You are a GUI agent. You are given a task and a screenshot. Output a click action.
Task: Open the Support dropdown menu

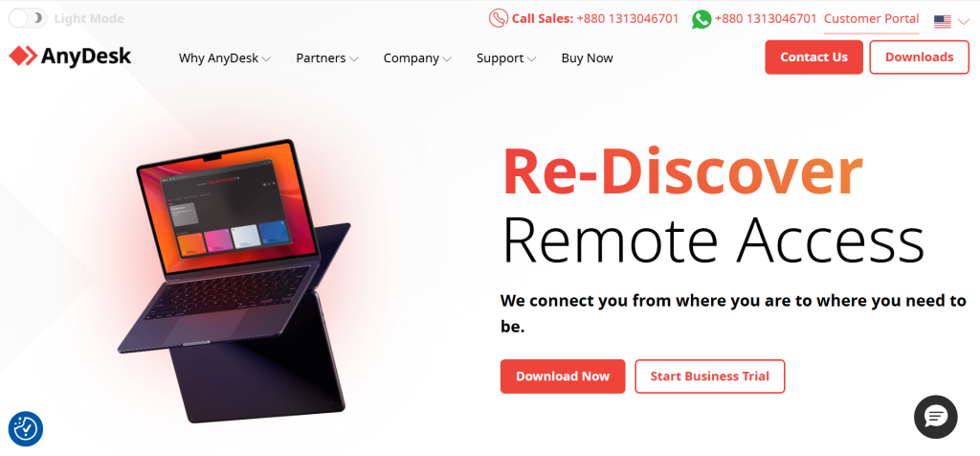point(505,58)
